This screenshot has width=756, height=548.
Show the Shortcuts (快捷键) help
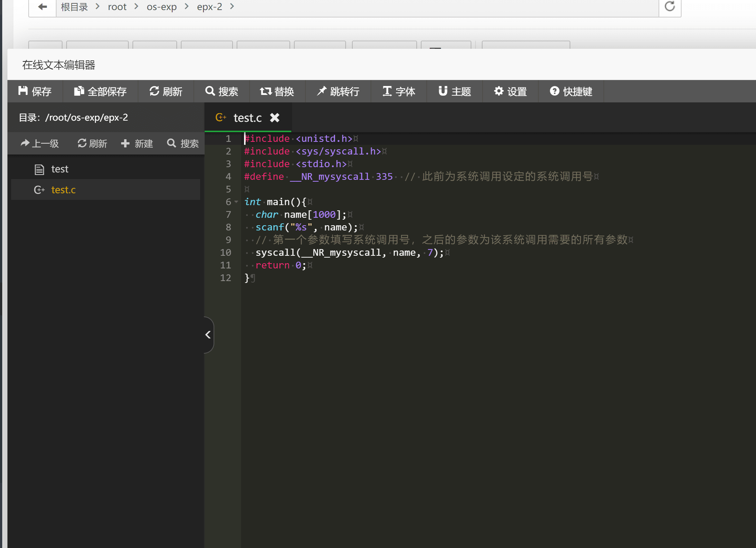[571, 91]
